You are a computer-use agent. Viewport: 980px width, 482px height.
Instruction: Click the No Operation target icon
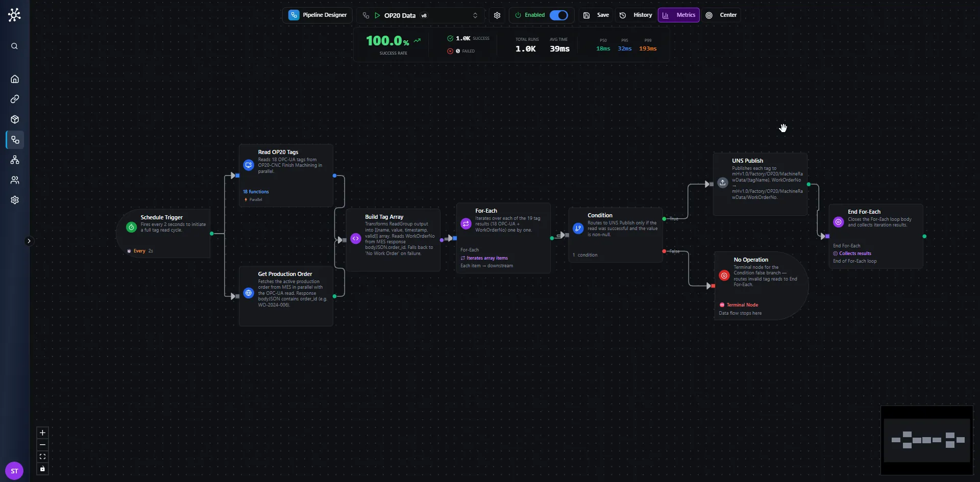724,275
